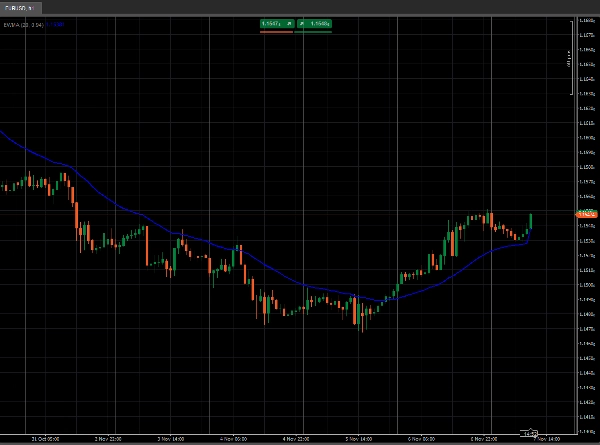The width and height of the screenshot is (600, 445).
Task: Click the green bar beneath buy price
Action: [314, 32]
